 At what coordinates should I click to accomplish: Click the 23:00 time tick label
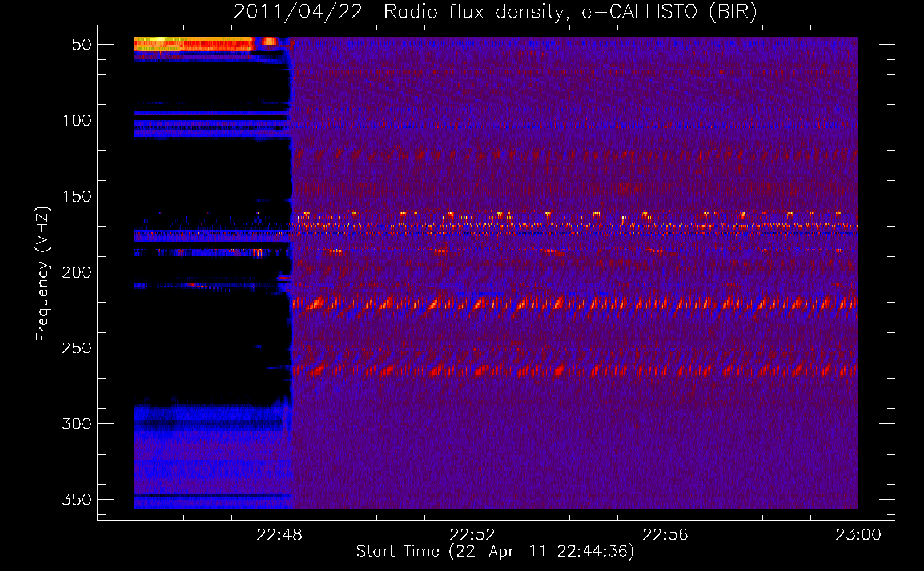858,535
